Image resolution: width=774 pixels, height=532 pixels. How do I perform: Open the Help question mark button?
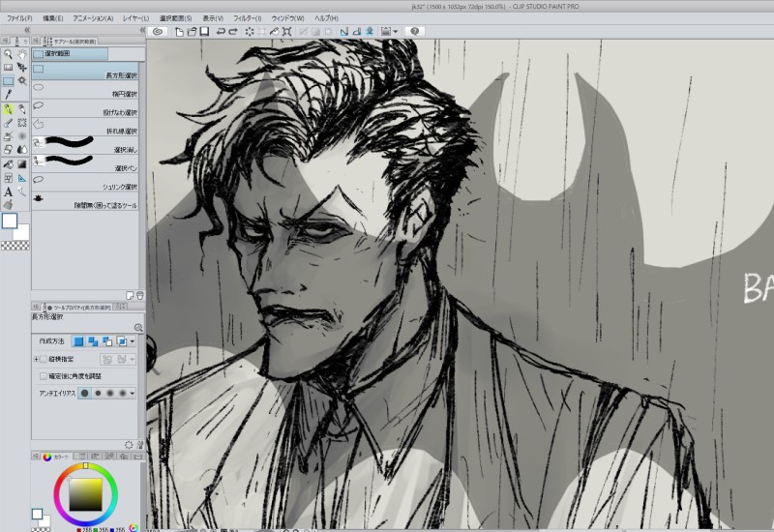tap(415, 32)
